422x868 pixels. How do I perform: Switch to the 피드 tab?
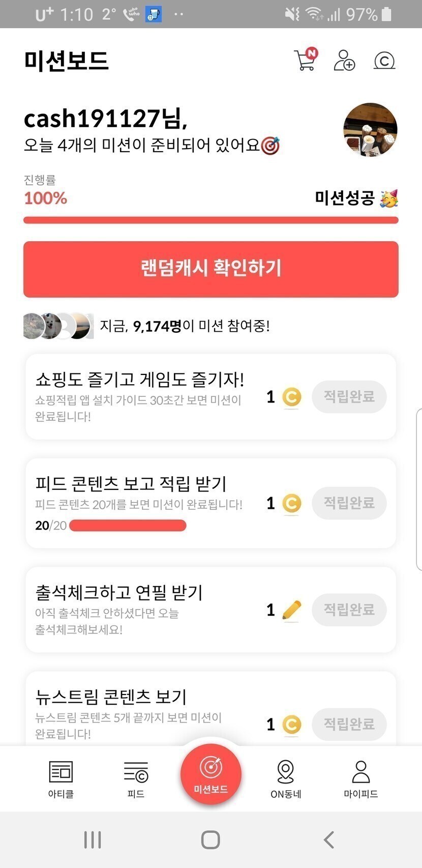point(136,778)
